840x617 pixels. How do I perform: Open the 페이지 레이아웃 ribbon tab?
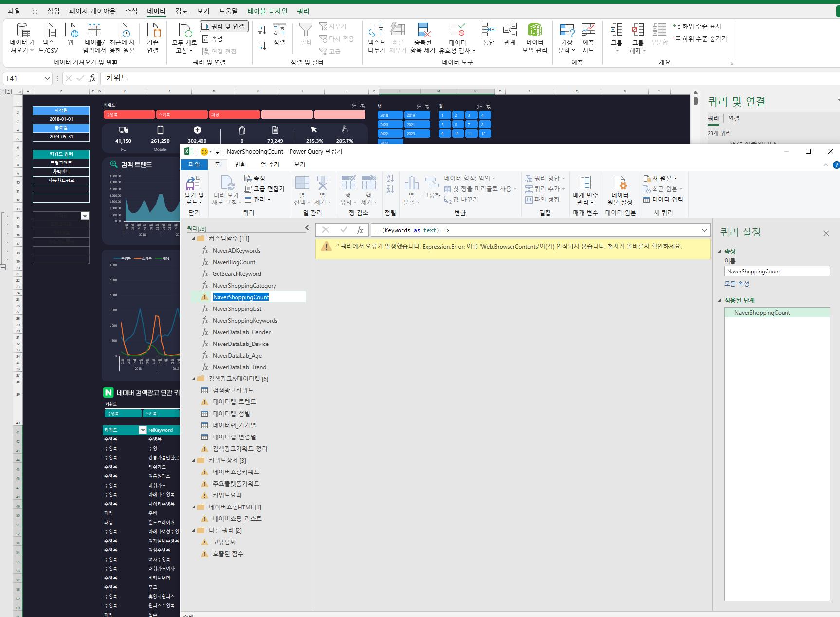pos(92,11)
